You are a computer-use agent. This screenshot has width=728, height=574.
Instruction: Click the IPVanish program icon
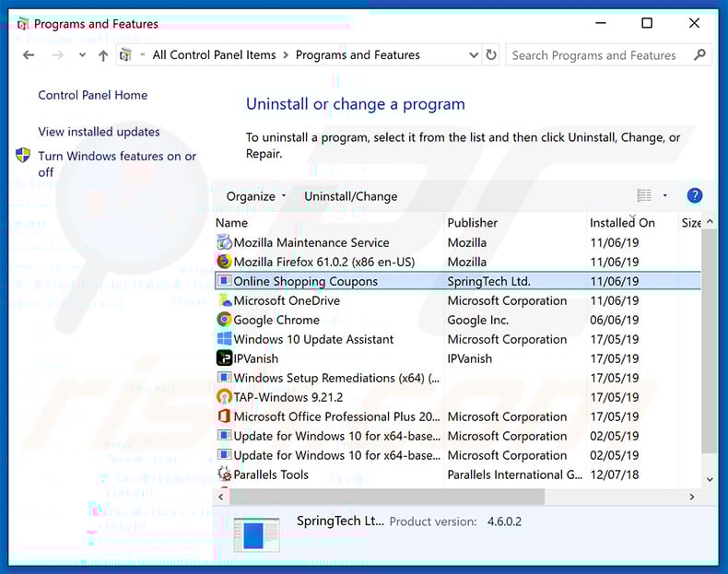(x=224, y=358)
